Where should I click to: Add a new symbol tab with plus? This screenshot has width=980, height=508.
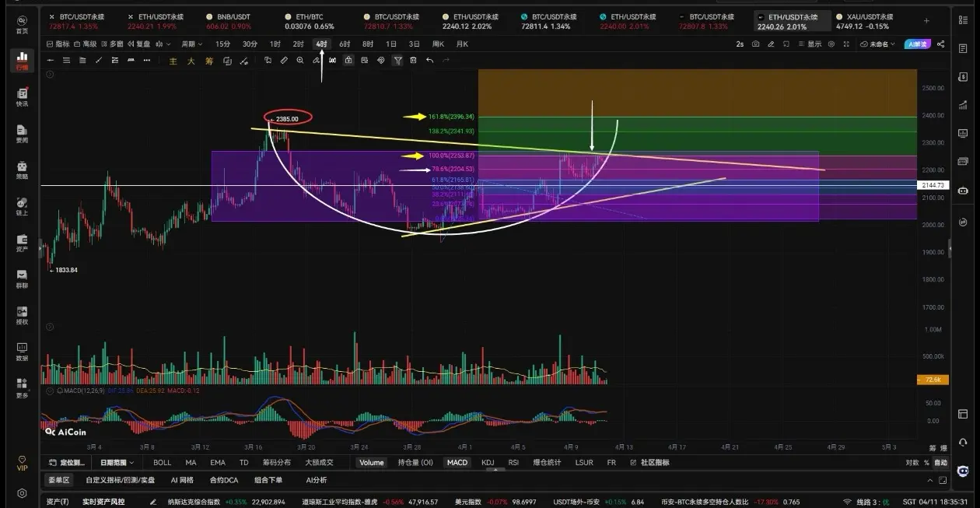926,20
